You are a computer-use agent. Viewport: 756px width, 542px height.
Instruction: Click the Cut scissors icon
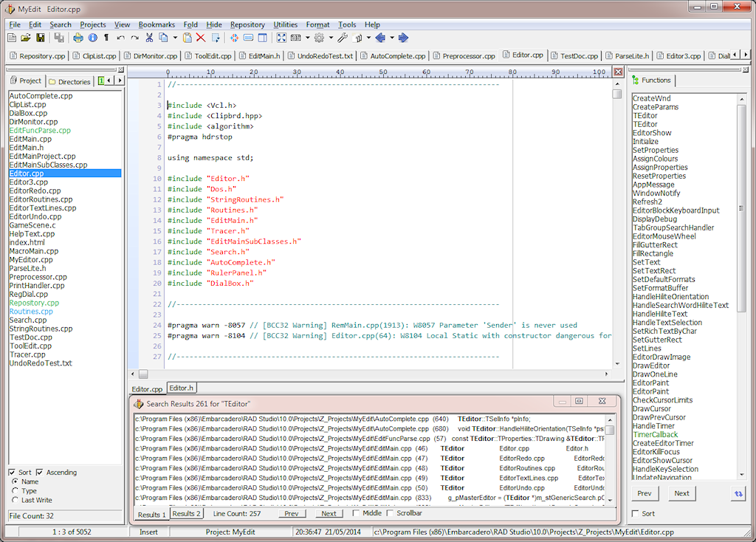(x=149, y=38)
